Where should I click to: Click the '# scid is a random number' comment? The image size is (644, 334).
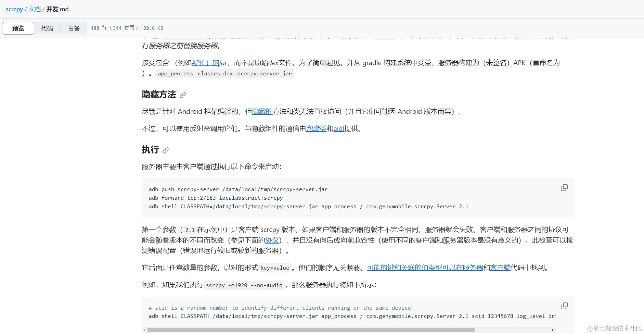(280, 308)
